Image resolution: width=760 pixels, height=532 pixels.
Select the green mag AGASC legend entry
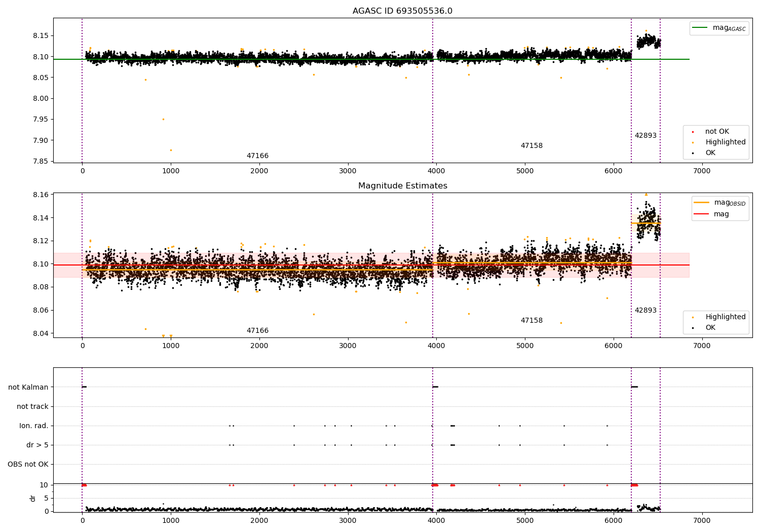pyautogui.click(x=719, y=28)
